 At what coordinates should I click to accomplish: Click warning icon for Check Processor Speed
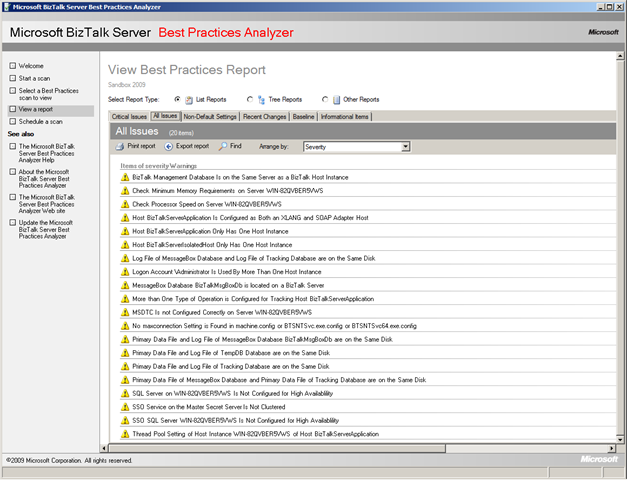(x=125, y=204)
